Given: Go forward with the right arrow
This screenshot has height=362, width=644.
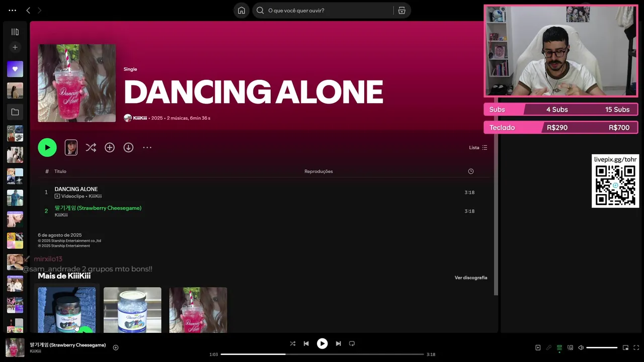Looking at the screenshot, I should (39, 10).
